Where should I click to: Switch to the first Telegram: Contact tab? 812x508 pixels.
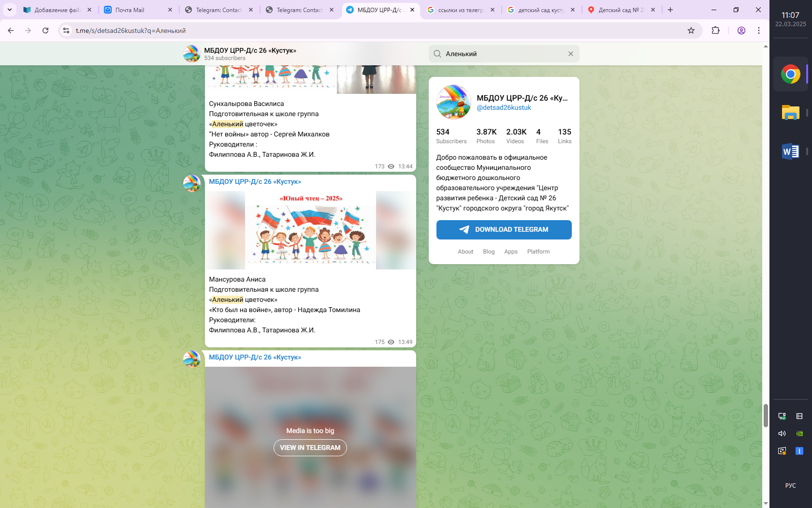[219, 10]
